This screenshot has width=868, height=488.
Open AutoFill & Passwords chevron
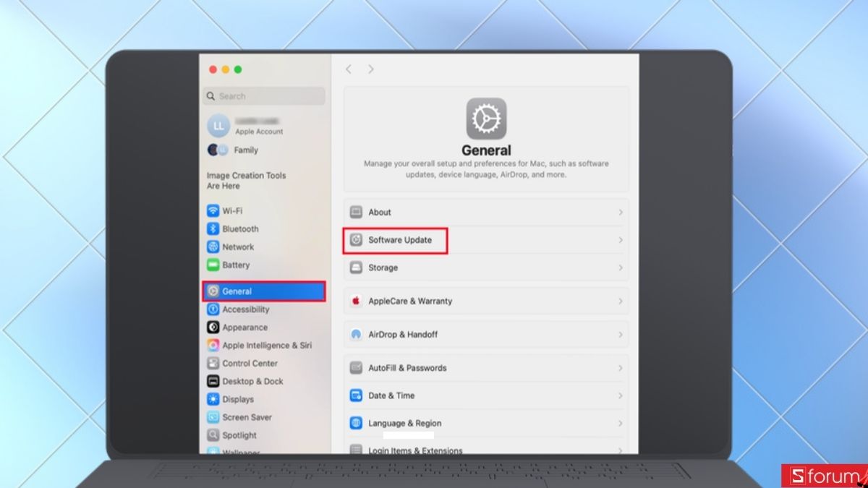[621, 368]
